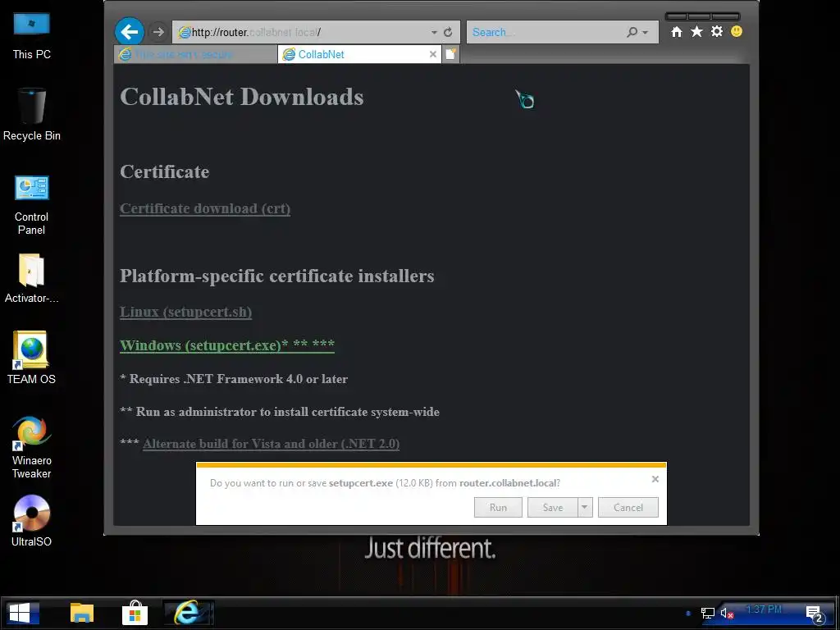The height and width of the screenshot is (630, 840).
Task: Click the magnifier search icon
Action: point(632,32)
